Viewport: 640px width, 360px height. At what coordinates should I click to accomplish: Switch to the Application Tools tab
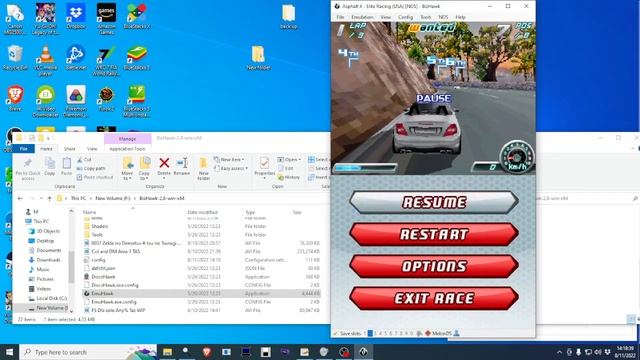pyautogui.click(x=127, y=149)
